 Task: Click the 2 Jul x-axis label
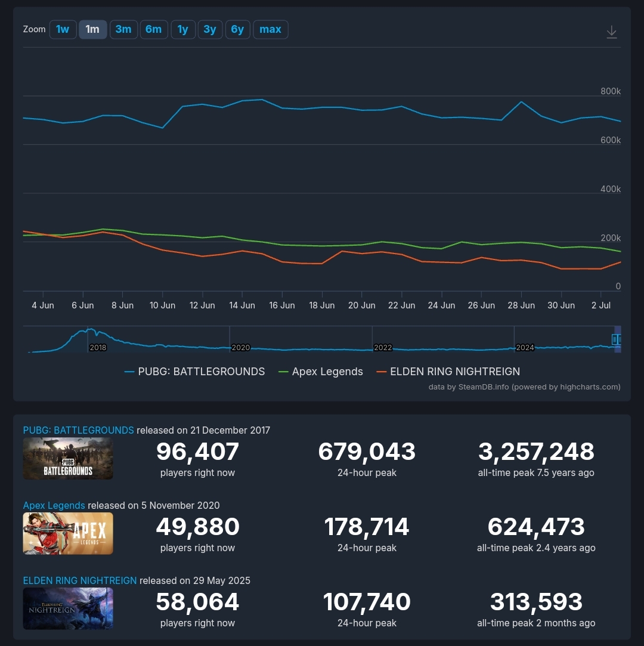click(600, 305)
